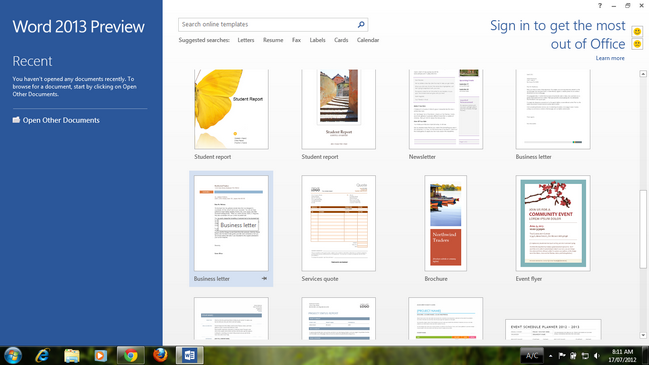Open Windows Explorer from the taskbar
This screenshot has height=365, width=649.
tap(72, 355)
